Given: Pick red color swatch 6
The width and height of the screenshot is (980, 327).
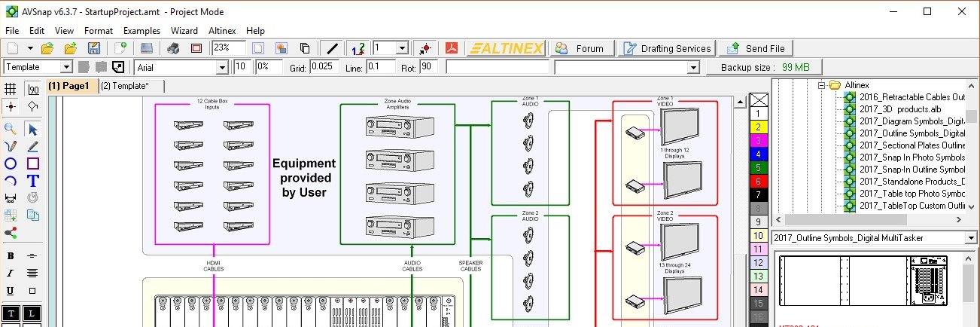Looking at the screenshot, I should coord(759,181).
